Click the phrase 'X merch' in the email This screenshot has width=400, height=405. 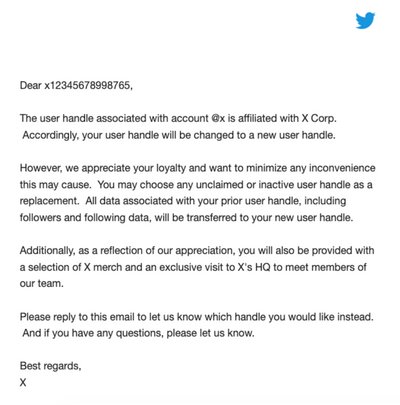pyautogui.click(x=103, y=267)
